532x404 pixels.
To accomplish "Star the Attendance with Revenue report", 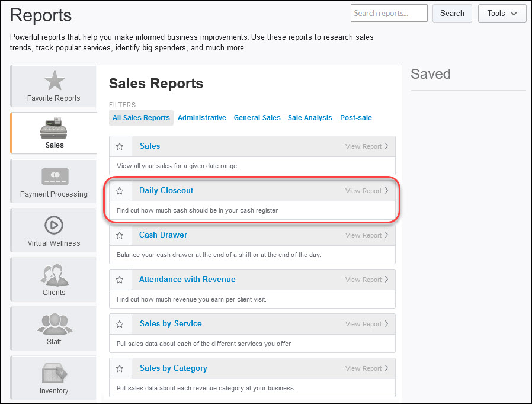I will click(x=120, y=280).
